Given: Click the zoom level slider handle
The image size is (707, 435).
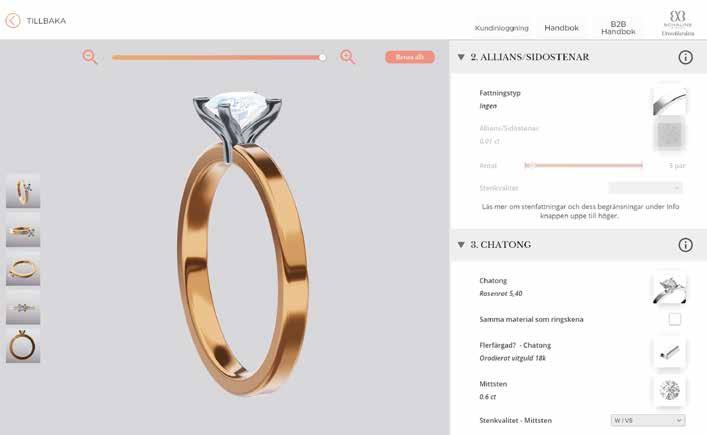Looking at the screenshot, I should pyautogui.click(x=322, y=57).
